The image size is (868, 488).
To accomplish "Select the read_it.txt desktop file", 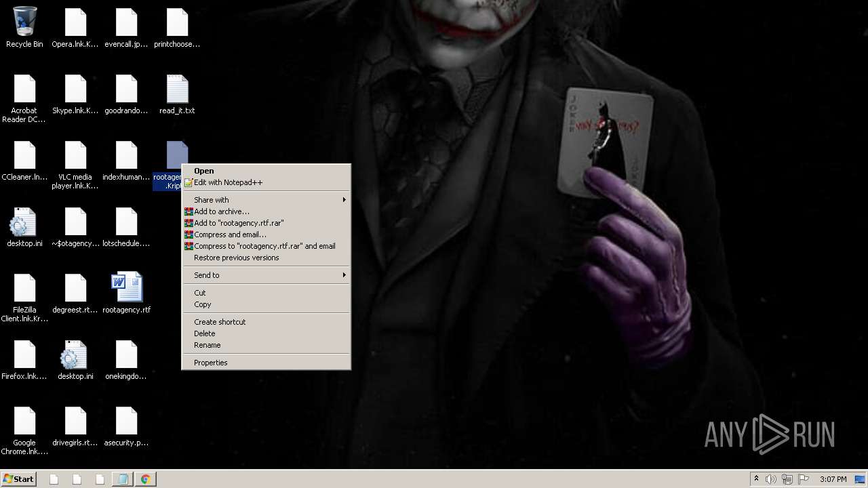I will (x=177, y=95).
